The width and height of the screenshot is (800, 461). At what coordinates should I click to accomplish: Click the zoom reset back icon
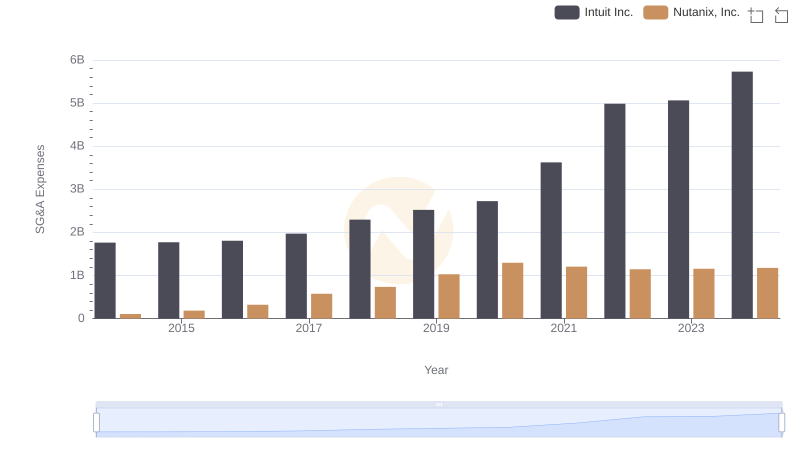pos(781,15)
